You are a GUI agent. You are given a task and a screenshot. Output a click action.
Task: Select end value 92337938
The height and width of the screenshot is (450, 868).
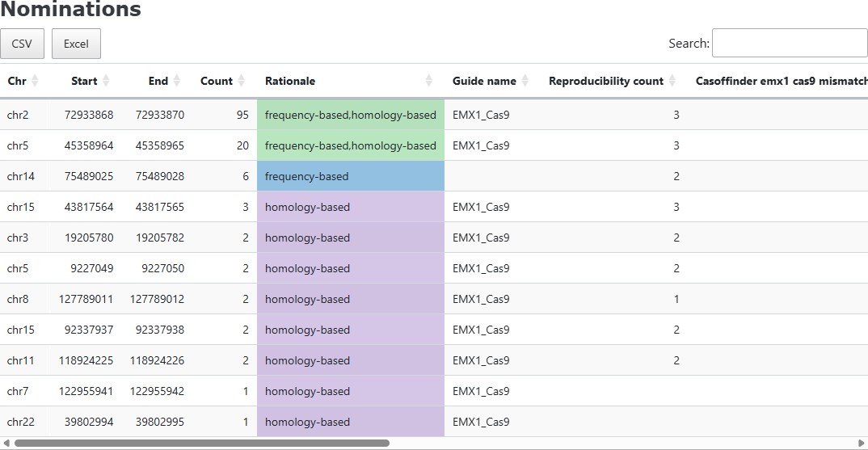pyautogui.click(x=160, y=330)
